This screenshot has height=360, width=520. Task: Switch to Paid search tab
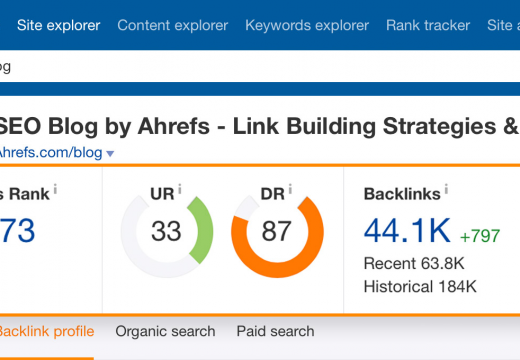coord(275,332)
